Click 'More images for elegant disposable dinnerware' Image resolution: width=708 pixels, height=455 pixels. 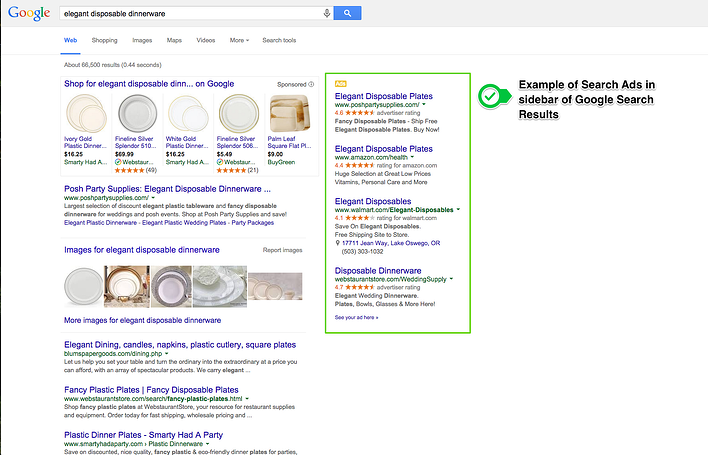coord(143,320)
